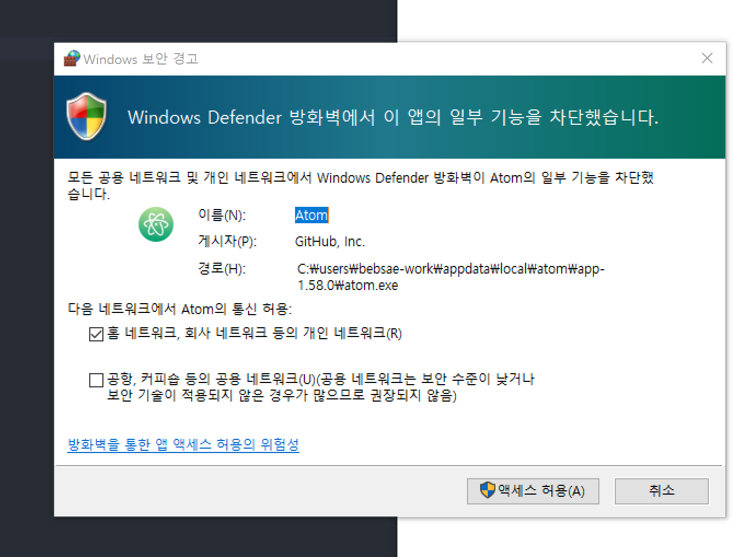756x557 pixels.
Task: Click the atom.exe file path text
Action: point(451,277)
